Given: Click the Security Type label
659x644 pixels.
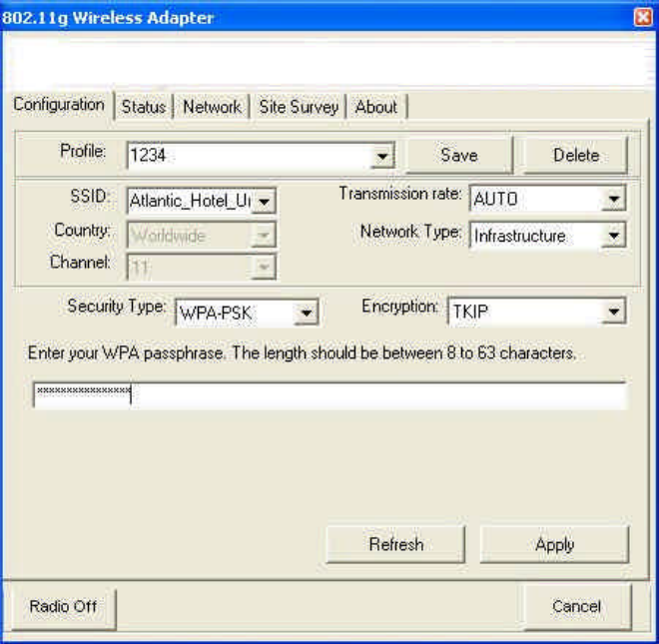Looking at the screenshot, I should [117, 307].
